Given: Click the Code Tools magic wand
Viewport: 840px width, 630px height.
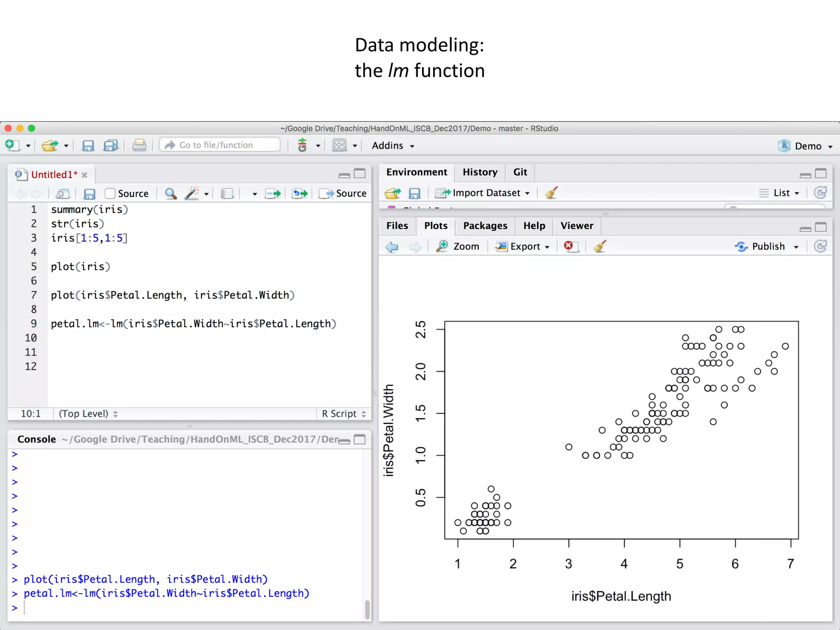Looking at the screenshot, I should [192, 193].
